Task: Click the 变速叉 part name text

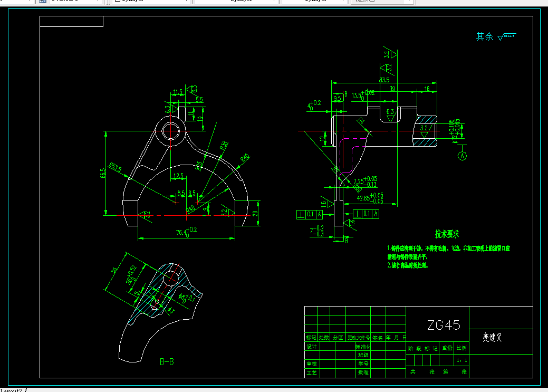Action: pos(492,338)
